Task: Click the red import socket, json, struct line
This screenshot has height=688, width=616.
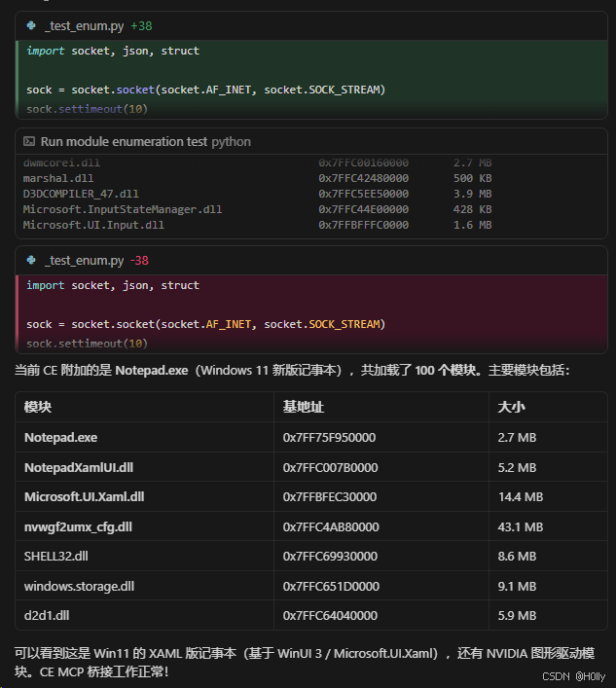Action: coord(113,285)
